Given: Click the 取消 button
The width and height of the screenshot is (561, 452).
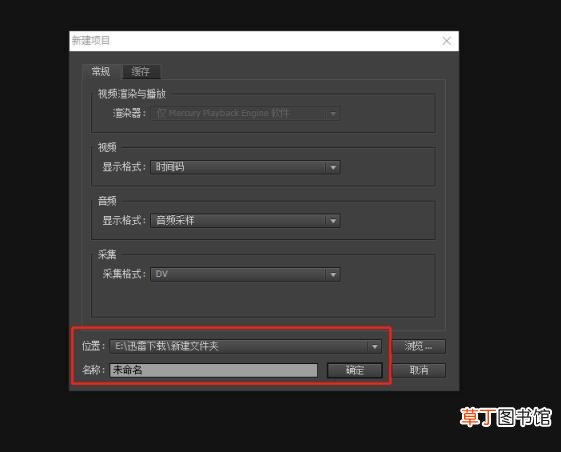Looking at the screenshot, I should tap(419, 370).
